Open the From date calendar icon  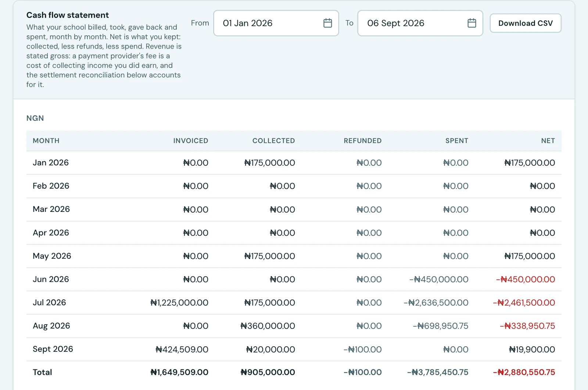tap(327, 23)
